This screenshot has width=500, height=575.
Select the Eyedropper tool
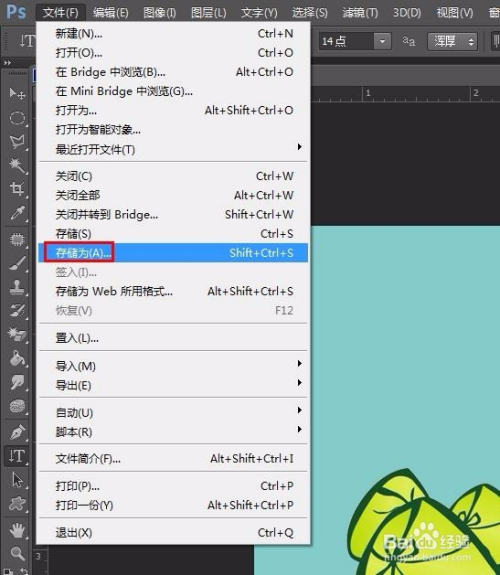click(x=17, y=212)
